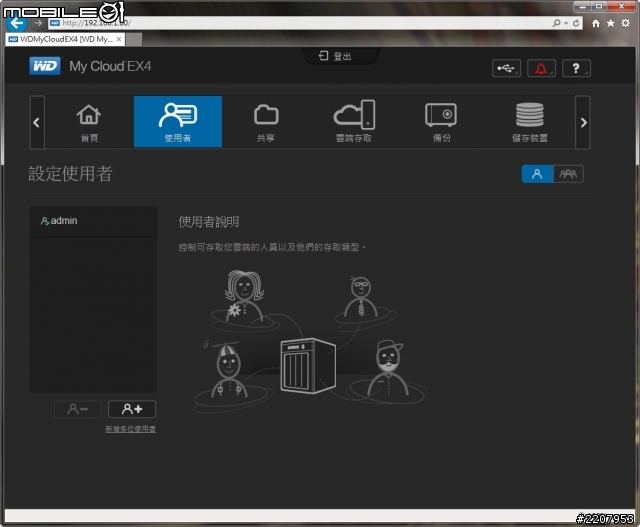Screen dimensions: 640x527
Task: Go back with the browser back arrow
Action: pos(17,23)
